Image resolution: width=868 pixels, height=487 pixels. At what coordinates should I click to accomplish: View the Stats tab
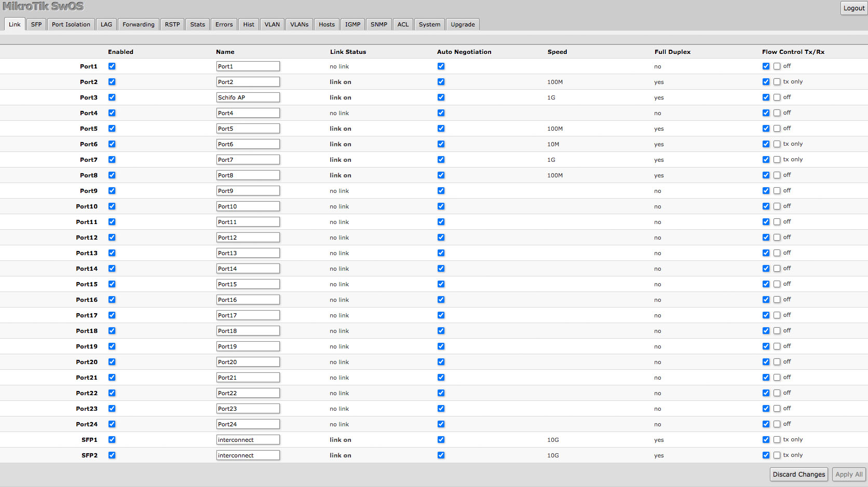tap(198, 24)
